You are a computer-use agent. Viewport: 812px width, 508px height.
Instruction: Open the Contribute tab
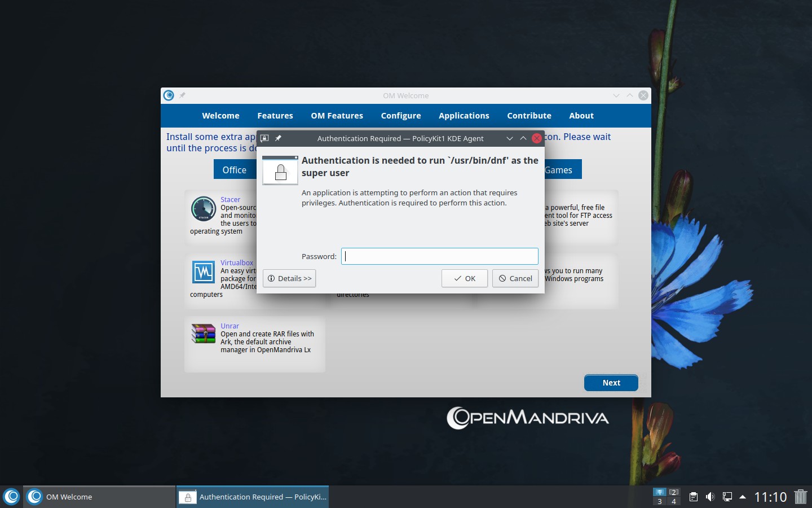pos(529,116)
